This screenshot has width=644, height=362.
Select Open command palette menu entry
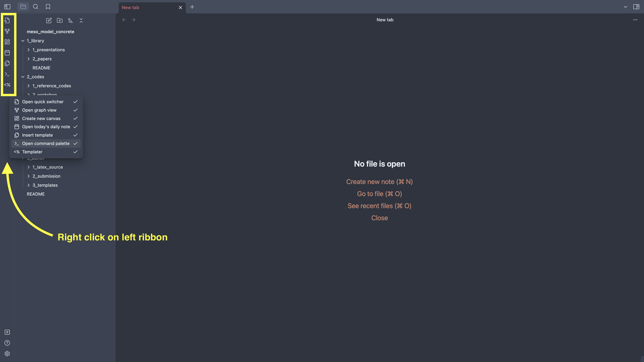[x=46, y=143]
